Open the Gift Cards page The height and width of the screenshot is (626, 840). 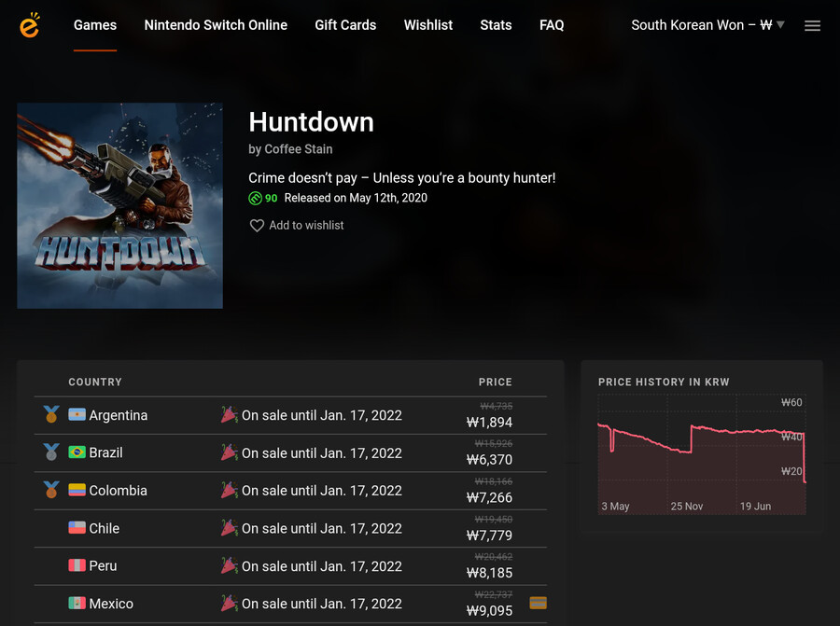(345, 25)
